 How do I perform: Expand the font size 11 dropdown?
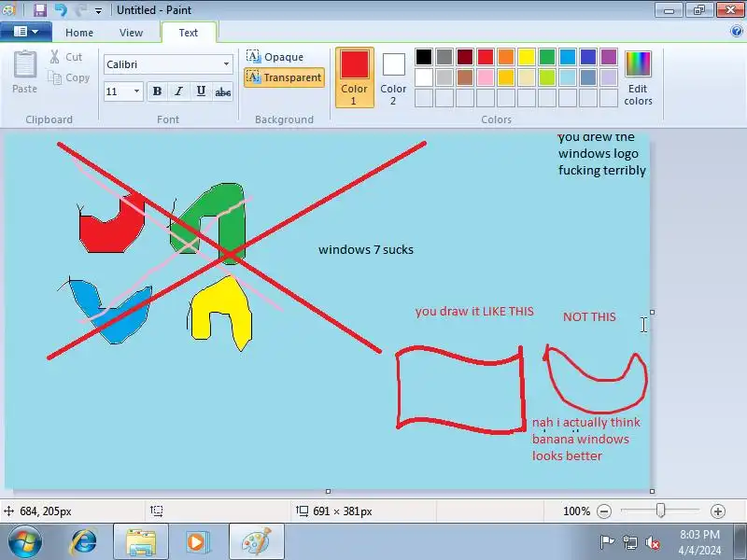point(136,91)
